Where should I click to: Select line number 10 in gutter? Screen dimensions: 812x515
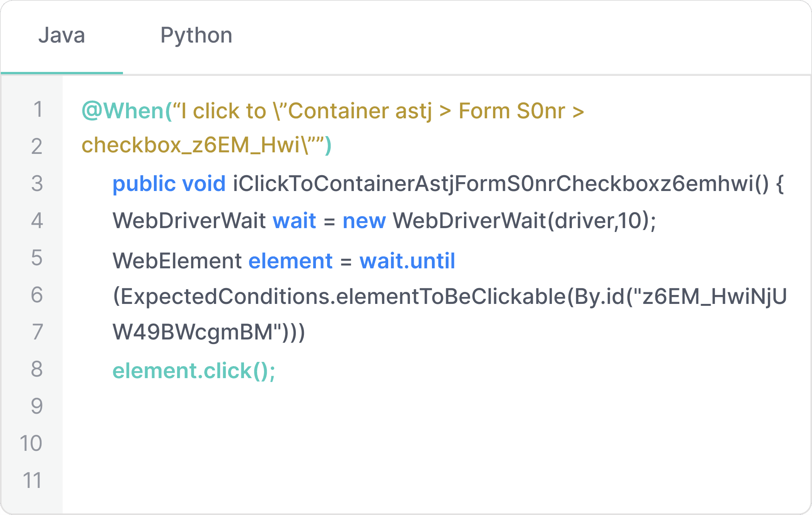pos(31,443)
